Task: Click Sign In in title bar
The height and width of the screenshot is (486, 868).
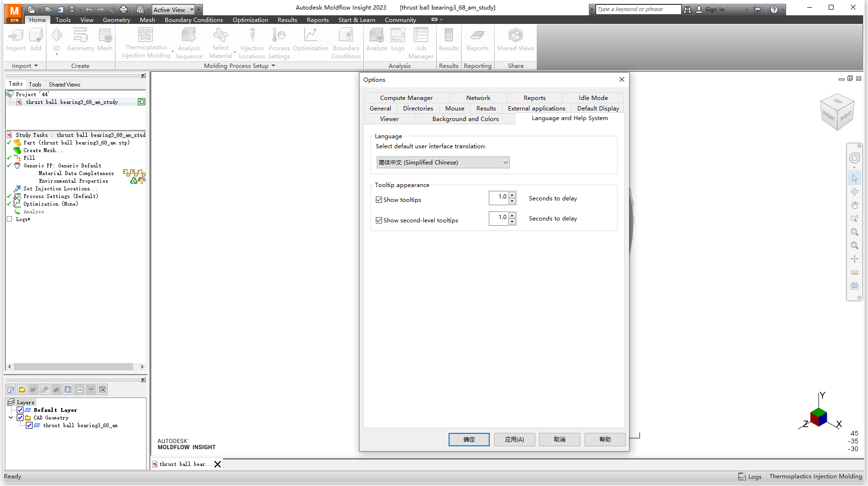Action: [714, 10]
